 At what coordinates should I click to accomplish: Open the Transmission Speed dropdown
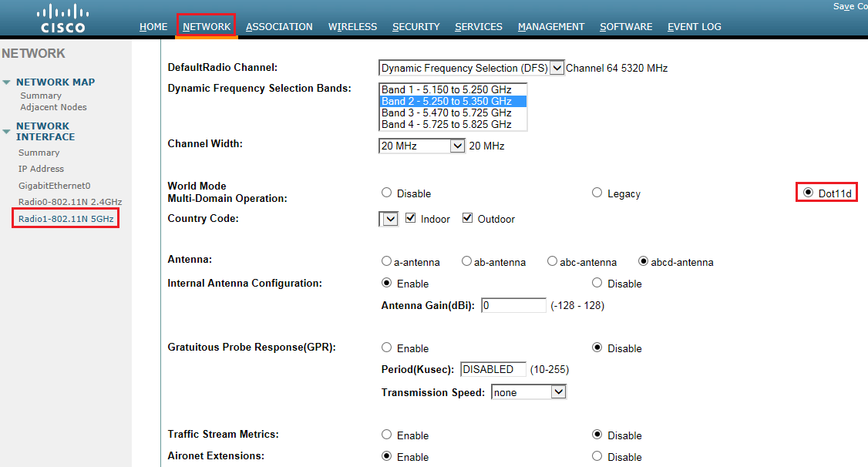click(560, 391)
